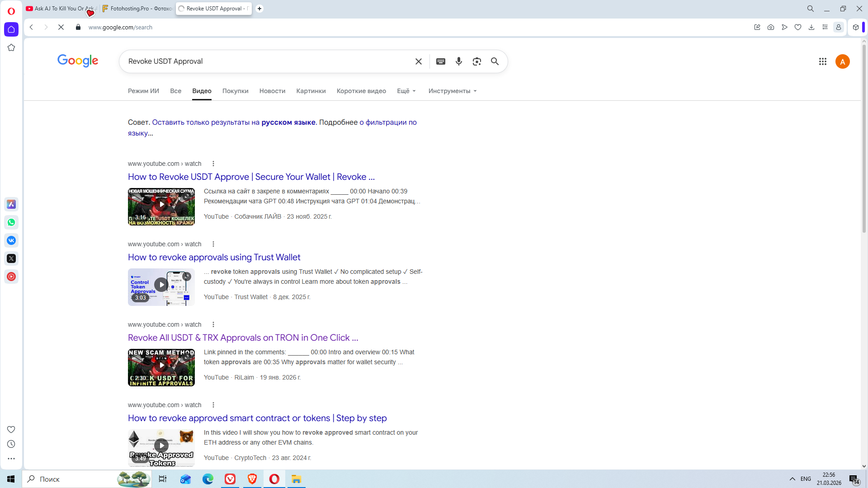Open X (Twitter) in Opera sidebar
This screenshot has height=488, width=868.
pyautogui.click(x=11, y=258)
